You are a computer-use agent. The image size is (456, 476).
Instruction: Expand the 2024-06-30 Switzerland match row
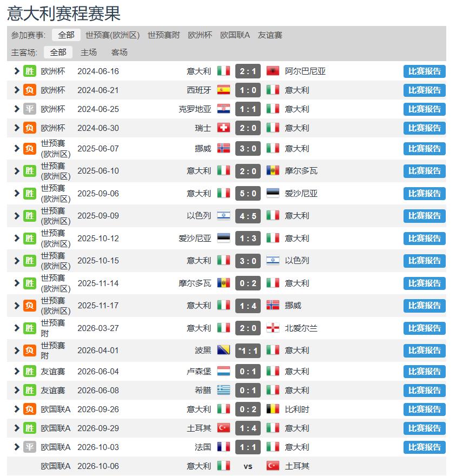pos(17,128)
